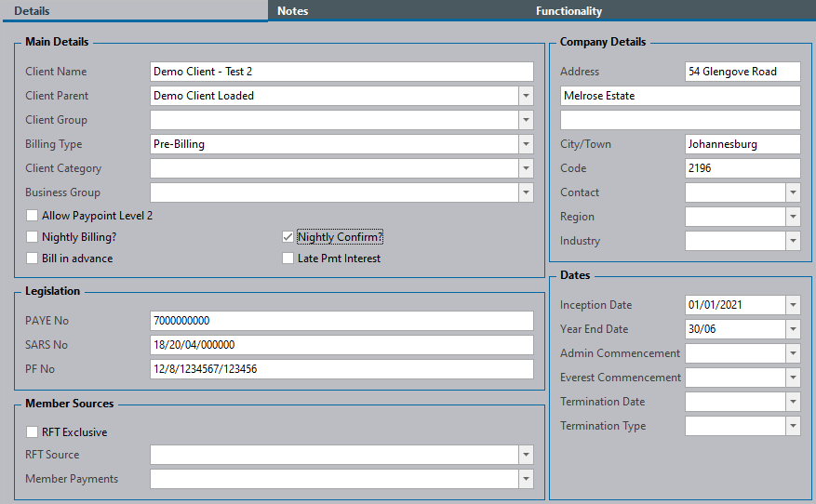Expand the Termination Type dropdown arrow
The height and width of the screenshot is (504, 816).
tap(793, 426)
